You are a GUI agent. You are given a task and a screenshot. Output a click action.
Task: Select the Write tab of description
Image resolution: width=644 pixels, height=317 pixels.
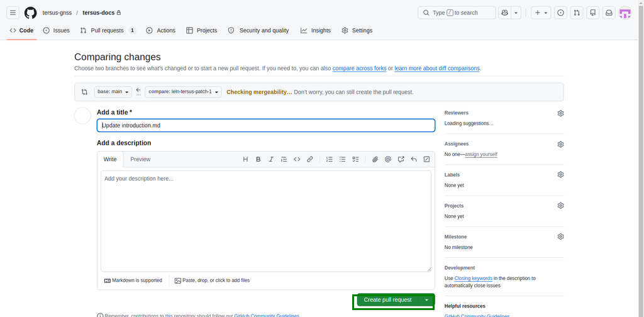click(x=110, y=159)
